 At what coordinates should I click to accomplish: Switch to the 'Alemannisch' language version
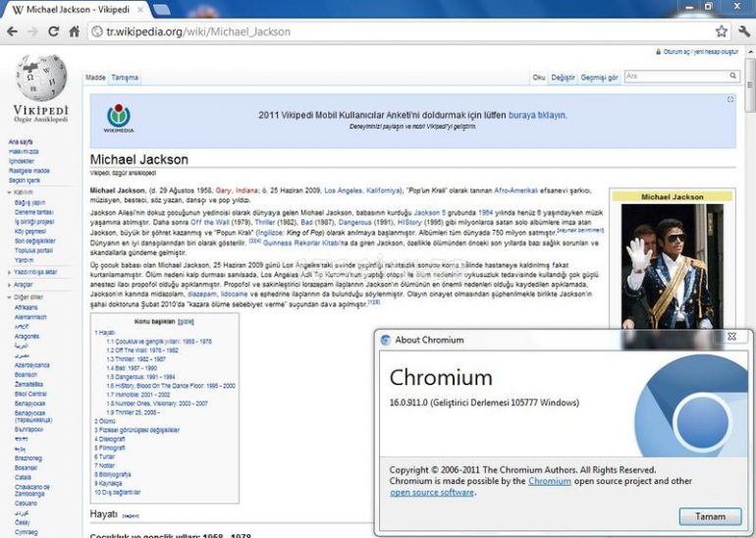[x=30, y=317]
